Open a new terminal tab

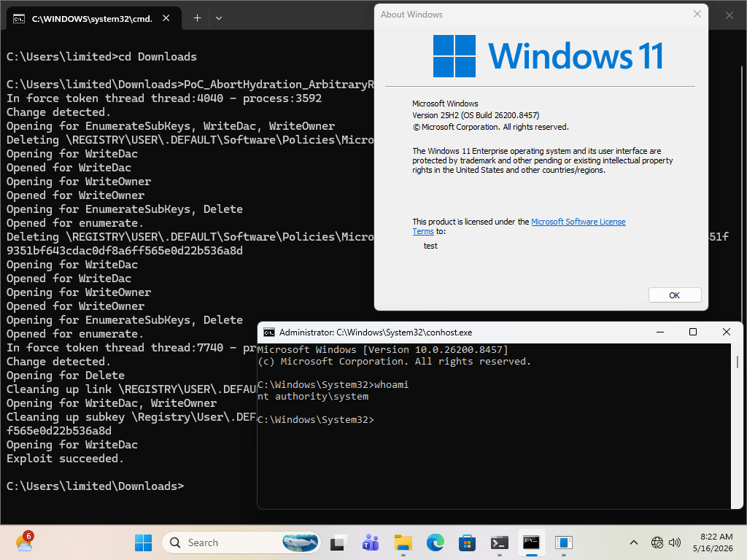click(197, 18)
